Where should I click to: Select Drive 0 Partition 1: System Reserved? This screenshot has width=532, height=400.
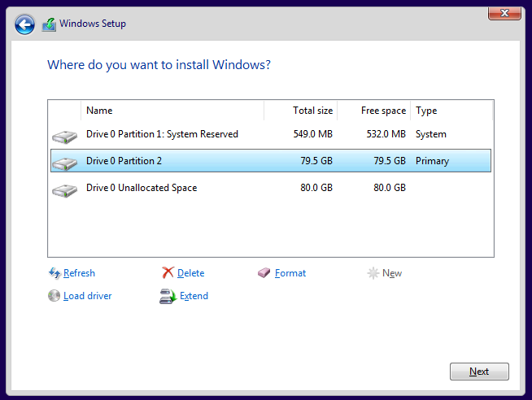click(x=162, y=134)
